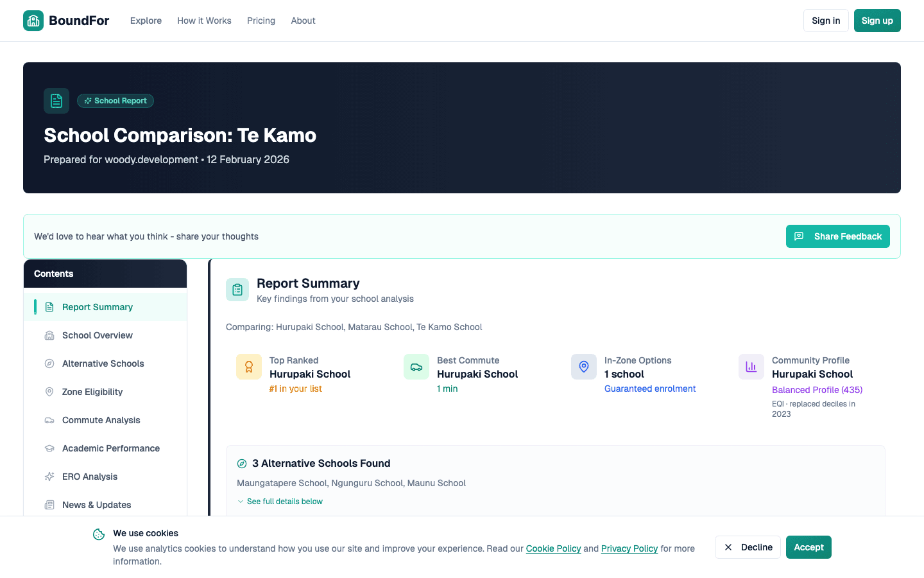
Task: Expand the alternative schools full details
Action: 280,501
